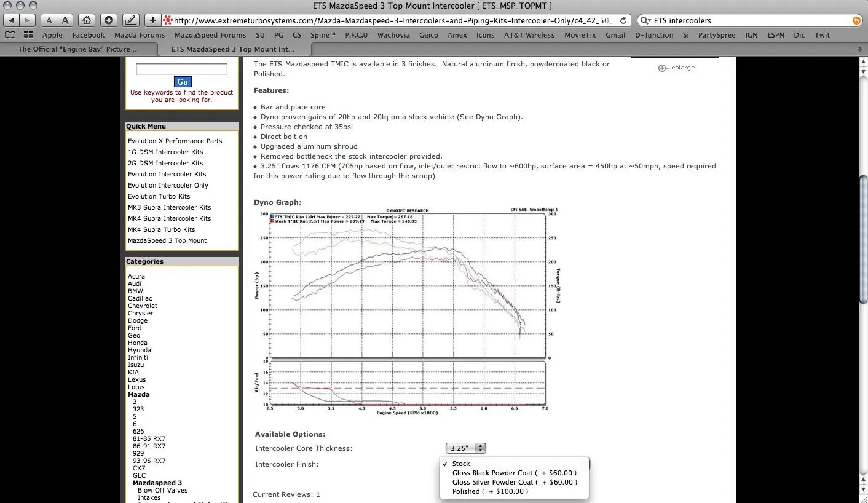Click the product keyword search field
Viewport: 868px width, 503px height.
[181, 69]
